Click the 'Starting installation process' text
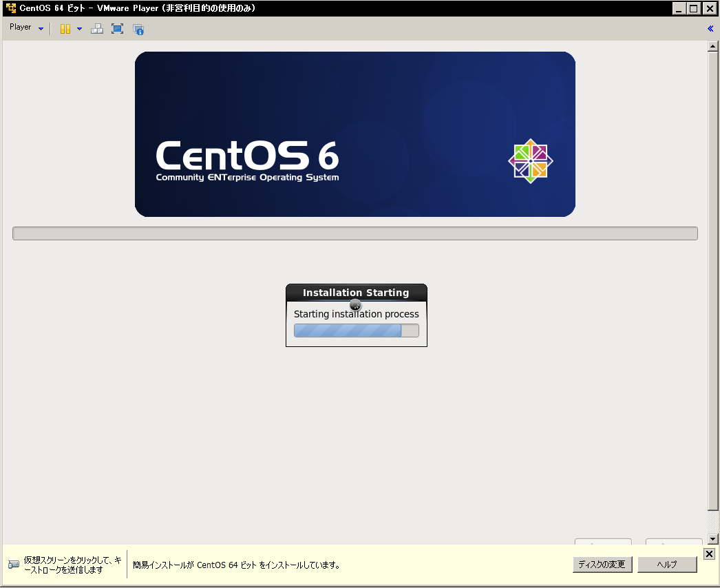This screenshot has height=588, width=720. (357, 314)
